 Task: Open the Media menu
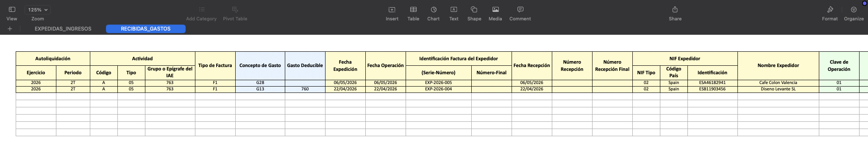[x=495, y=9]
